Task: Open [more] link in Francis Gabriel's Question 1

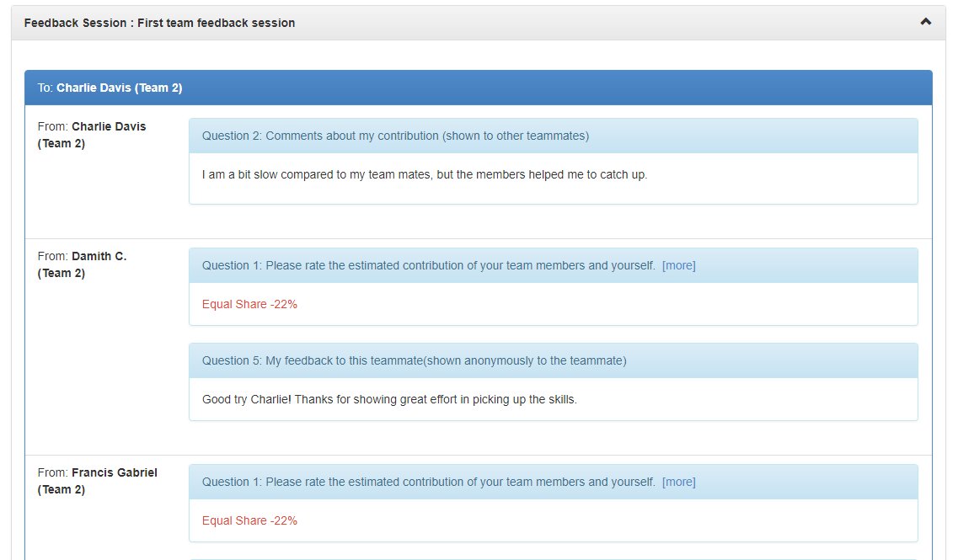Action: [x=679, y=482]
